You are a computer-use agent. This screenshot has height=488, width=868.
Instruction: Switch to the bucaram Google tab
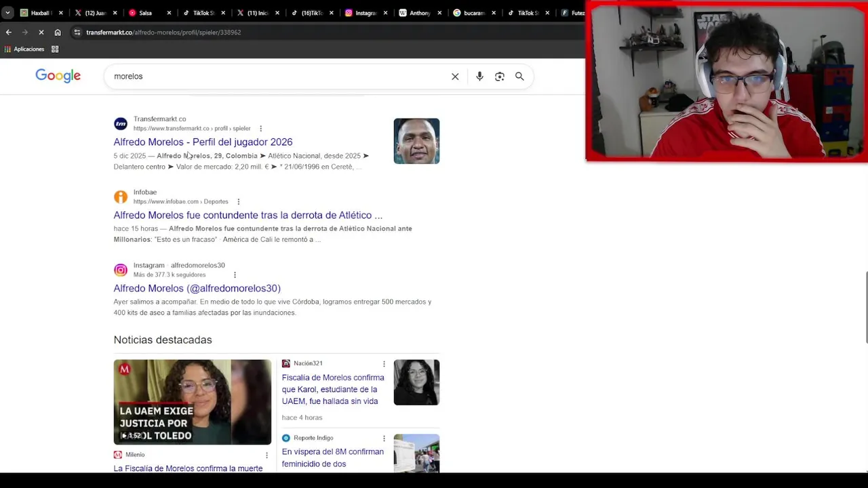tap(473, 13)
